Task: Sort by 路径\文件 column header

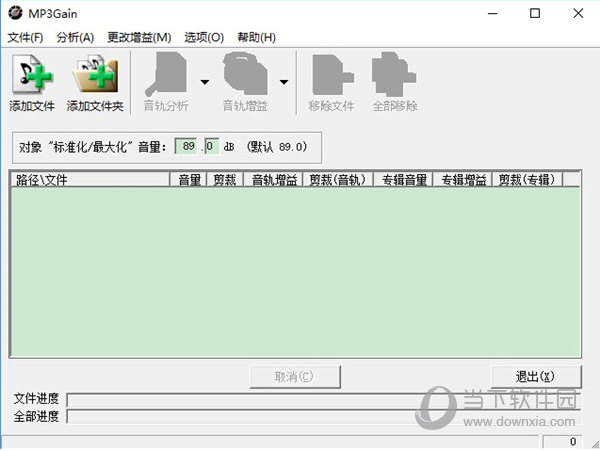Action: point(90,179)
